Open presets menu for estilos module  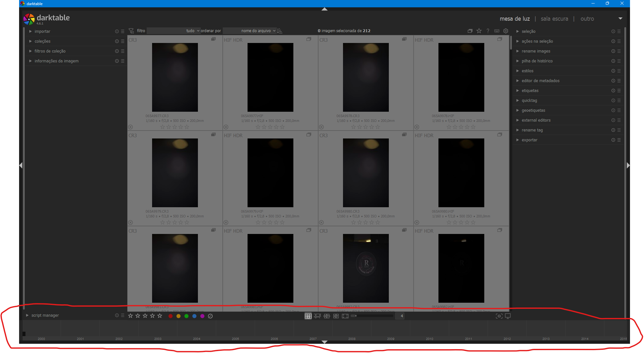tap(619, 71)
